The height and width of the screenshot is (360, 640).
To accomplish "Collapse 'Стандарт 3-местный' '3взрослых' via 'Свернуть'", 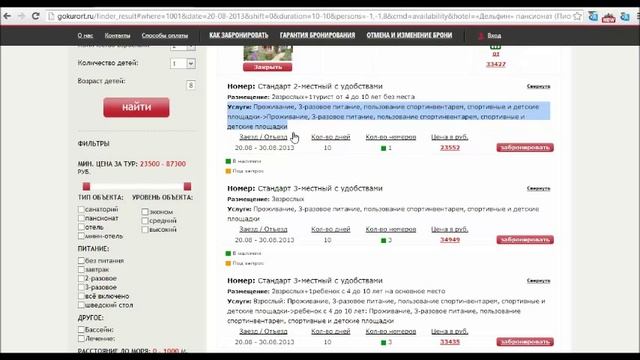I will (538, 189).
